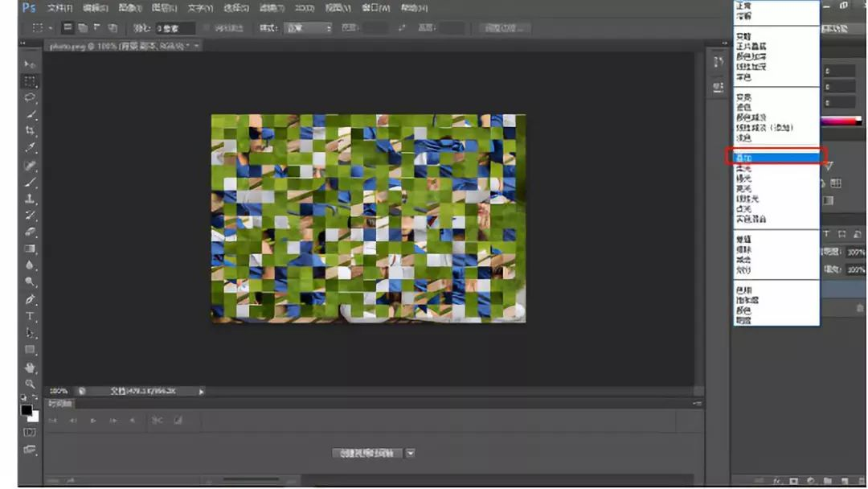Select the Rectangle shape tool

point(30,349)
